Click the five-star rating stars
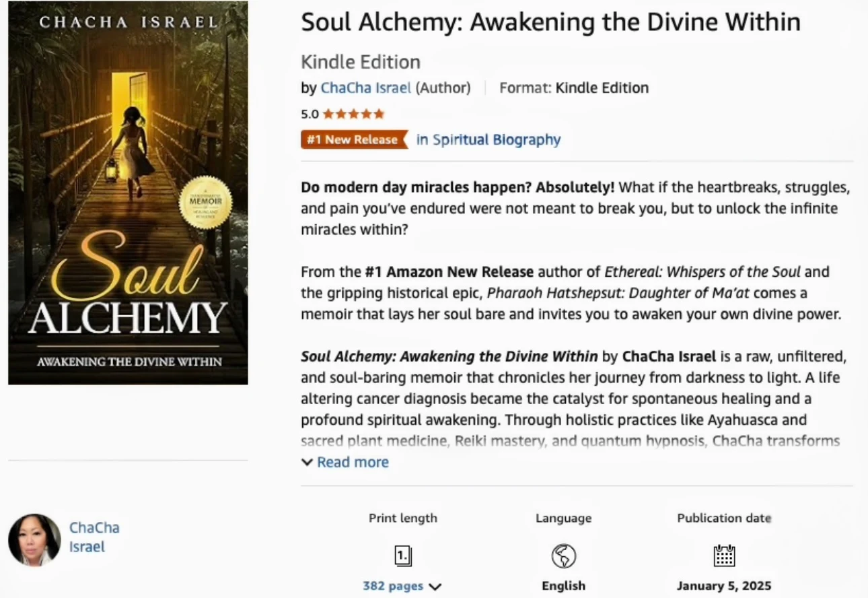This screenshot has width=868, height=598. (353, 114)
